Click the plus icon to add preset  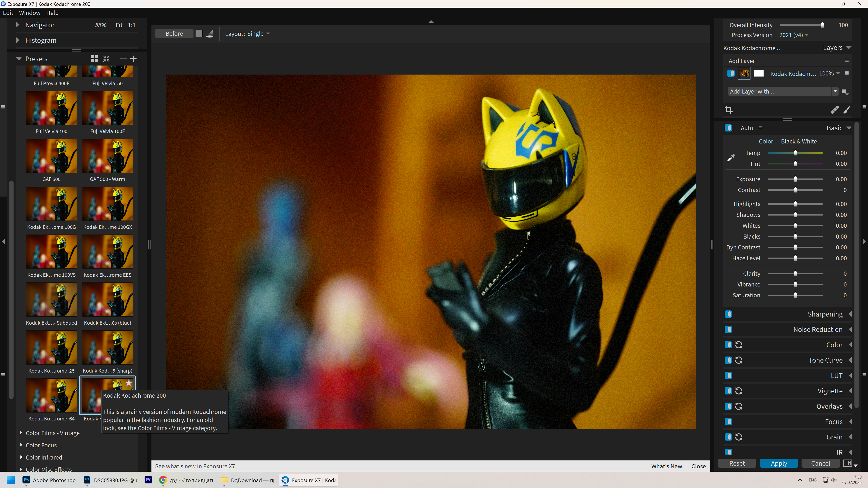tap(133, 59)
